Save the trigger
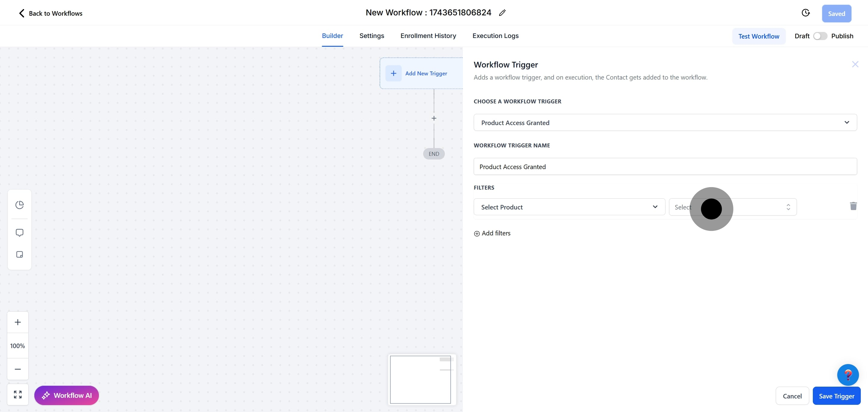Viewport: 868px width, 412px height. coord(836,396)
